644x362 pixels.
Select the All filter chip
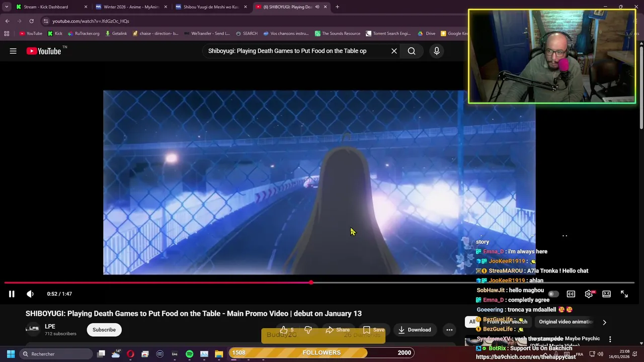(472, 322)
